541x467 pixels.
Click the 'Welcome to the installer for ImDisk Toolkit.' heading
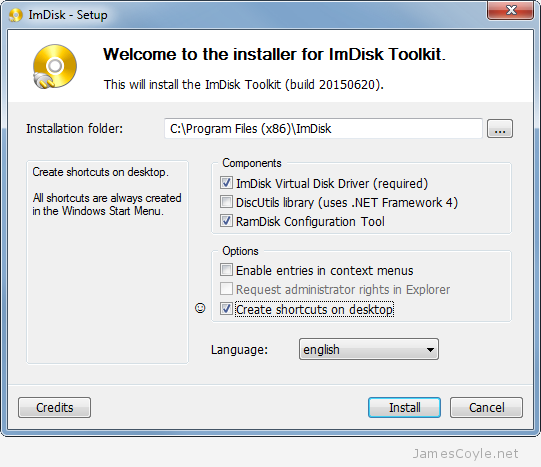coord(275,54)
